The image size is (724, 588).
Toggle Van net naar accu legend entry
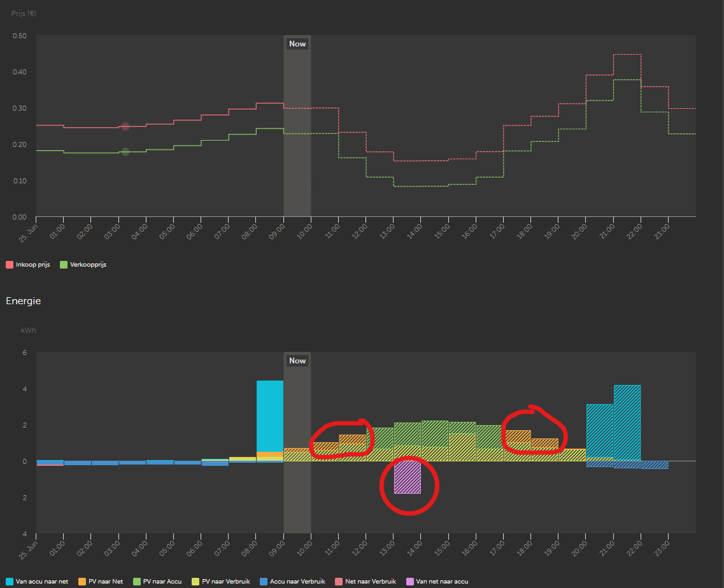pyautogui.click(x=437, y=582)
